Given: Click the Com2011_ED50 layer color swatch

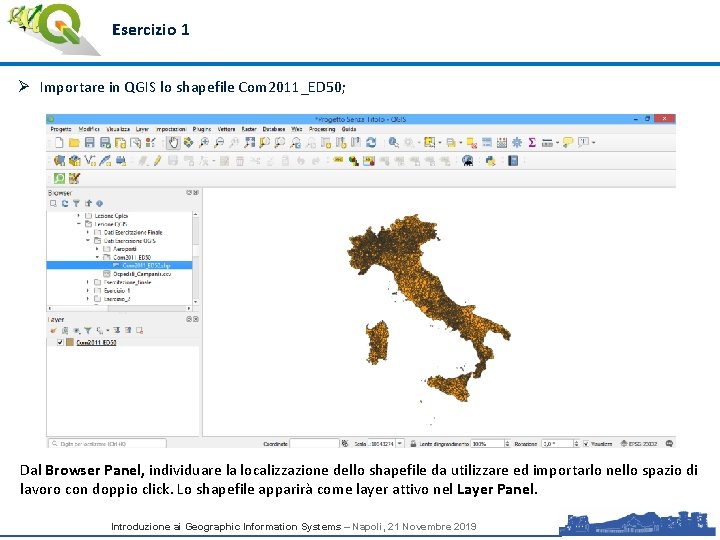Looking at the screenshot, I should (x=70, y=342).
